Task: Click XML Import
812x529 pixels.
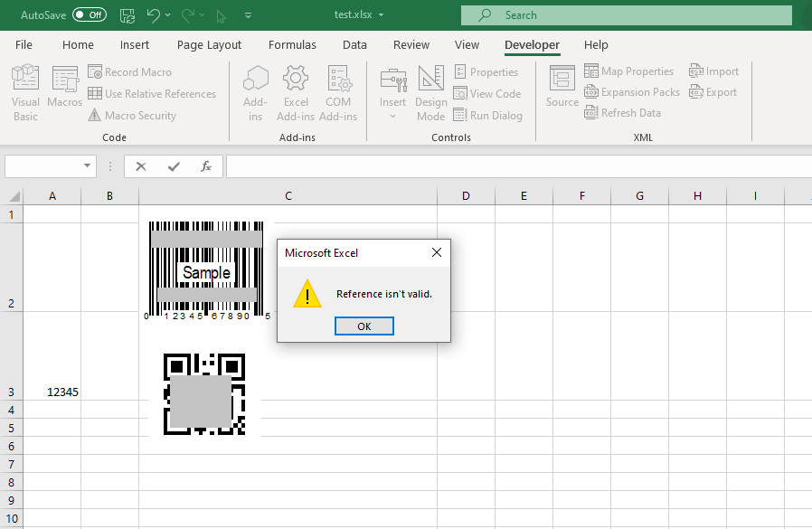Action: tap(713, 71)
